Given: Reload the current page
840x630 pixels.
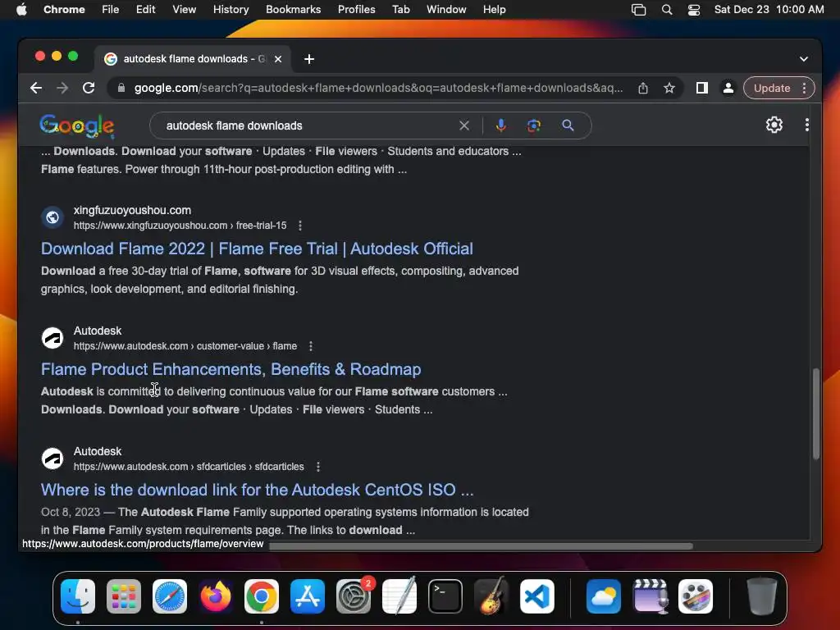Looking at the screenshot, I should click(x=89, y=88).
